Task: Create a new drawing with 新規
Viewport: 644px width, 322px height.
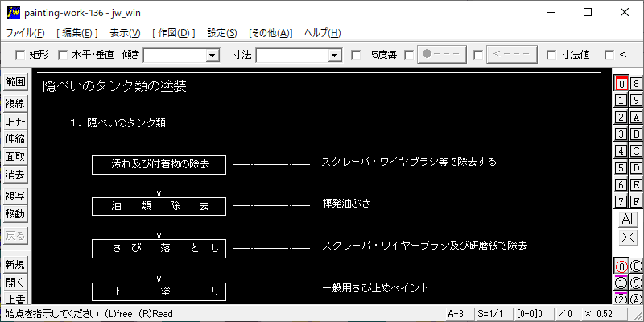Action: pyautogui.click(x=15, y=265)
